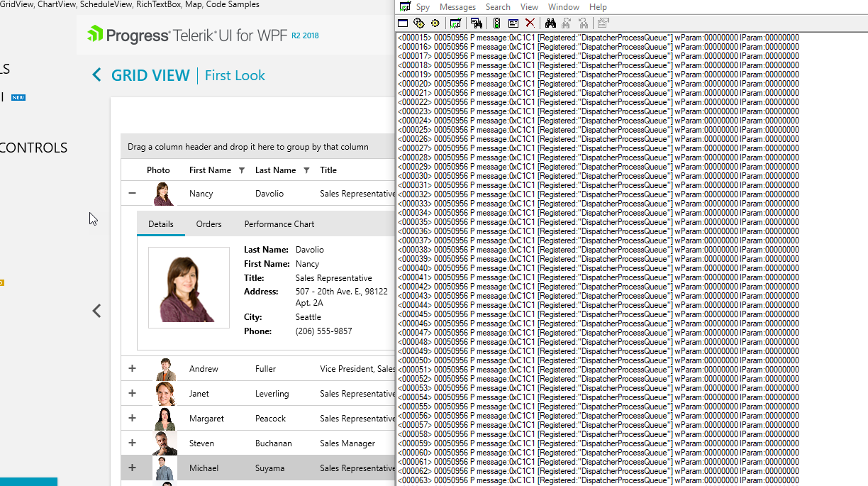This screenshot has height=486, width=868.
Task: Filter the Last Name column
Action: pos(306,170)
